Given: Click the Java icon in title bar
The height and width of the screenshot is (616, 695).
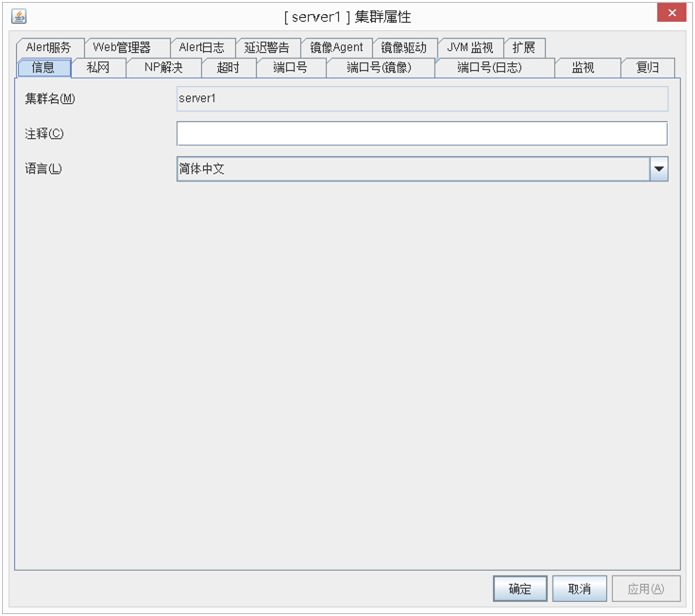Looking at the screenshot, I should pos(19,16).
